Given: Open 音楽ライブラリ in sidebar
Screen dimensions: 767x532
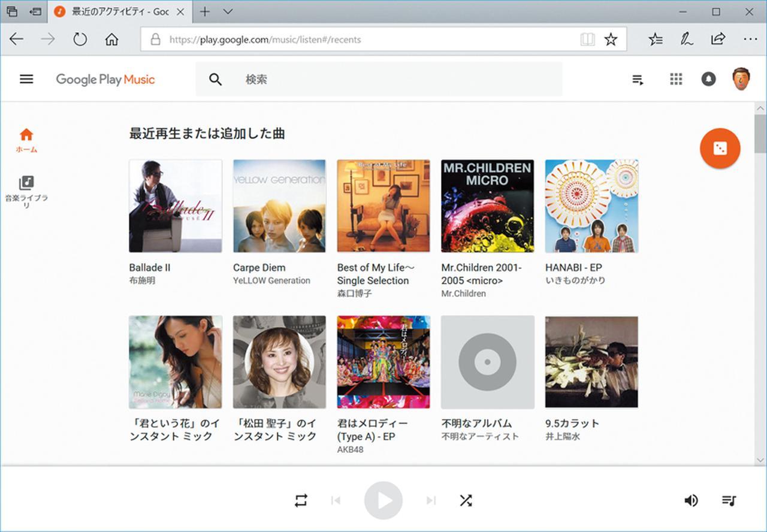Looking at the screenshot, I should tap(26, 192).
